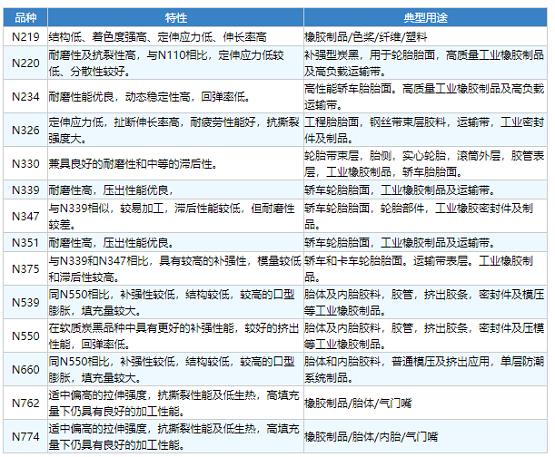555x457 pixels.
Task: Click N375 characteristics starting 与N339和N347相比
Action: tap(174, 269)
